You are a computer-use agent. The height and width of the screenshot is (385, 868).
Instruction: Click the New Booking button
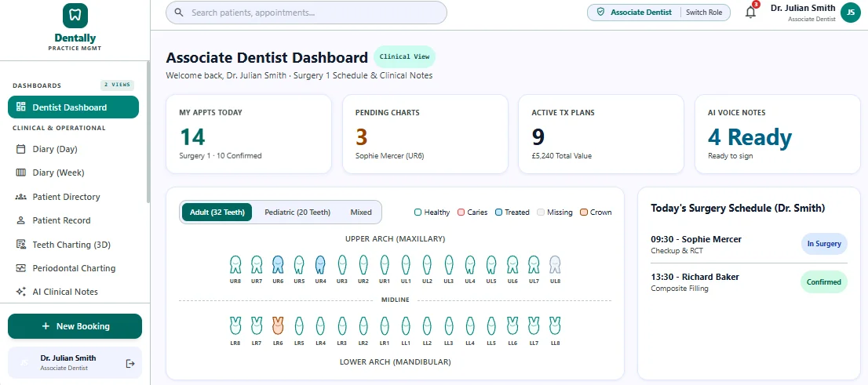(75, 326)
